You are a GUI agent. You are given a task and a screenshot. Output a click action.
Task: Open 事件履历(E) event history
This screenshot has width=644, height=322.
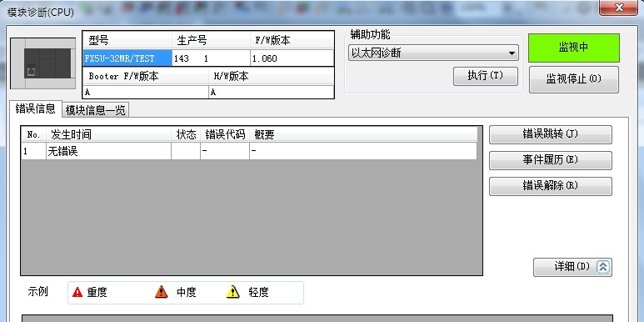[x=551, y=160]
